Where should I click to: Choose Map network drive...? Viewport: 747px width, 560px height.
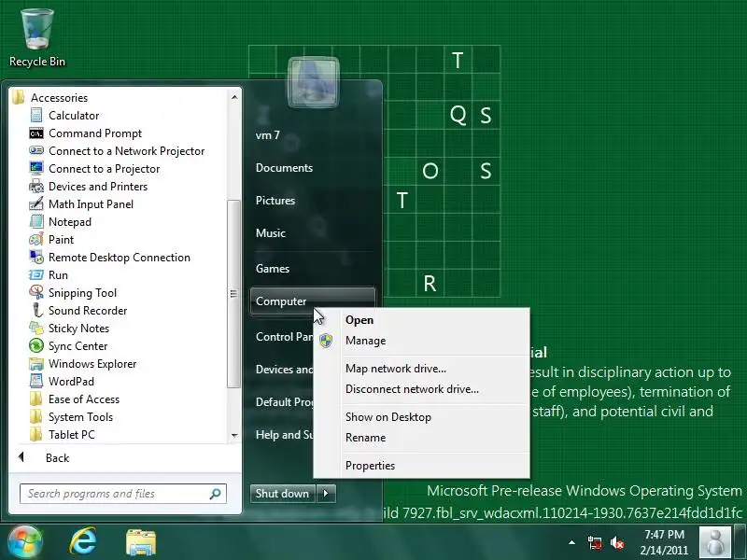click(421, 369)
